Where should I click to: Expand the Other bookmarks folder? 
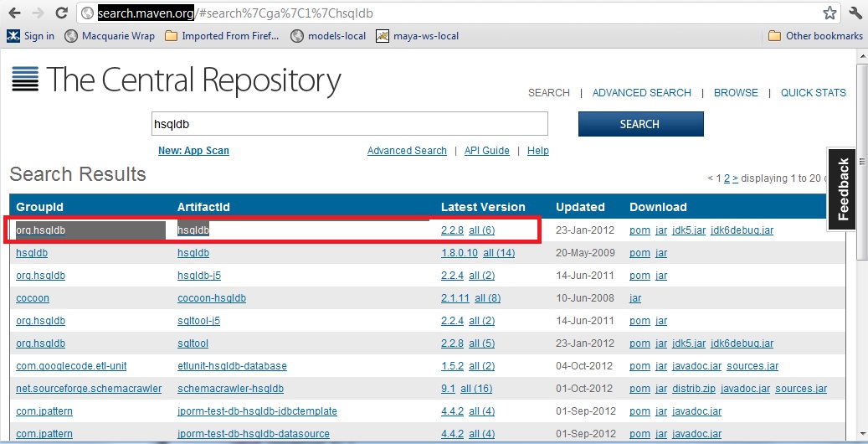click(x=815, y=36)
